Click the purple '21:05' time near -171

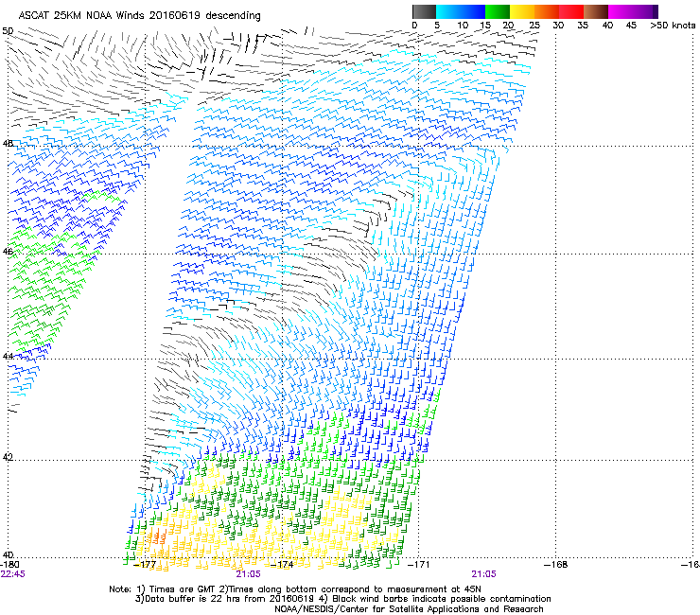coord(484,574)
